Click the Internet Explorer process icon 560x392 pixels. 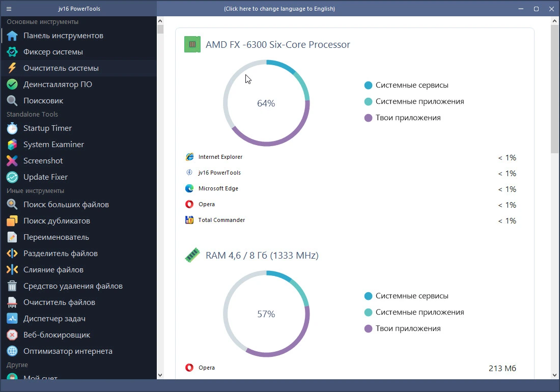coord(190,157)
